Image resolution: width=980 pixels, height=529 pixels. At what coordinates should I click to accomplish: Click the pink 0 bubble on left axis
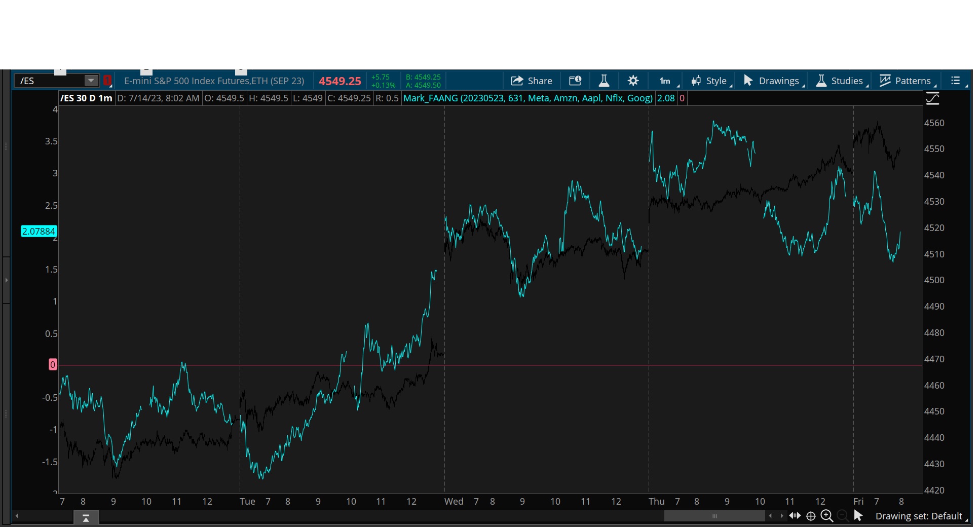(53, 364)
